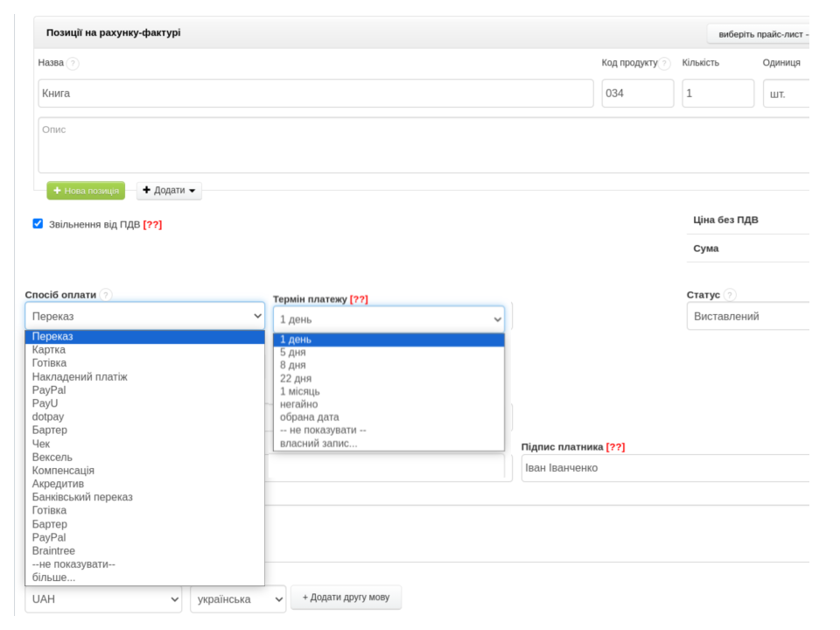This screenshot has height=630, width=840.
Task: Select the обрана дата payment term option
Action: point(309,417)
